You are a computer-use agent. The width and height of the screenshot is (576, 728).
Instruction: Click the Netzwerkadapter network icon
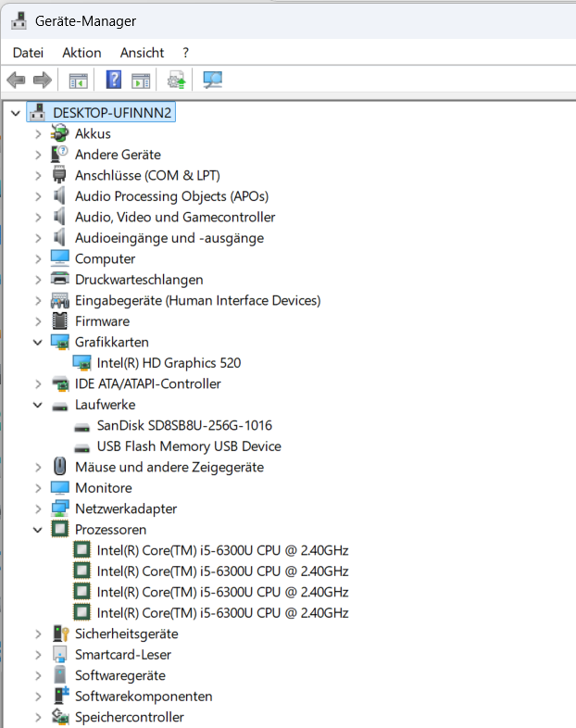point(60,508)
